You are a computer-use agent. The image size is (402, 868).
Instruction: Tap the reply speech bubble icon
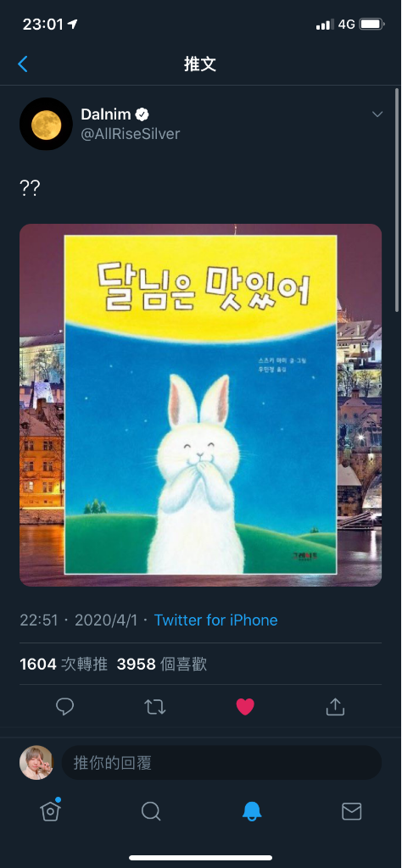[64, 706]
